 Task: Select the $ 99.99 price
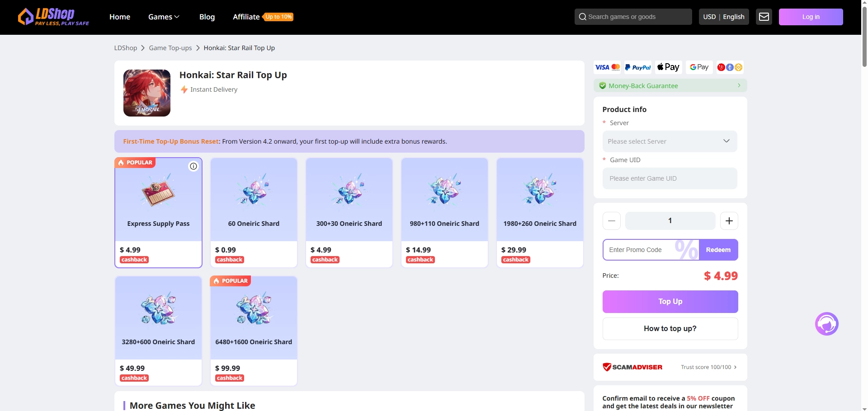pos(228,368)
